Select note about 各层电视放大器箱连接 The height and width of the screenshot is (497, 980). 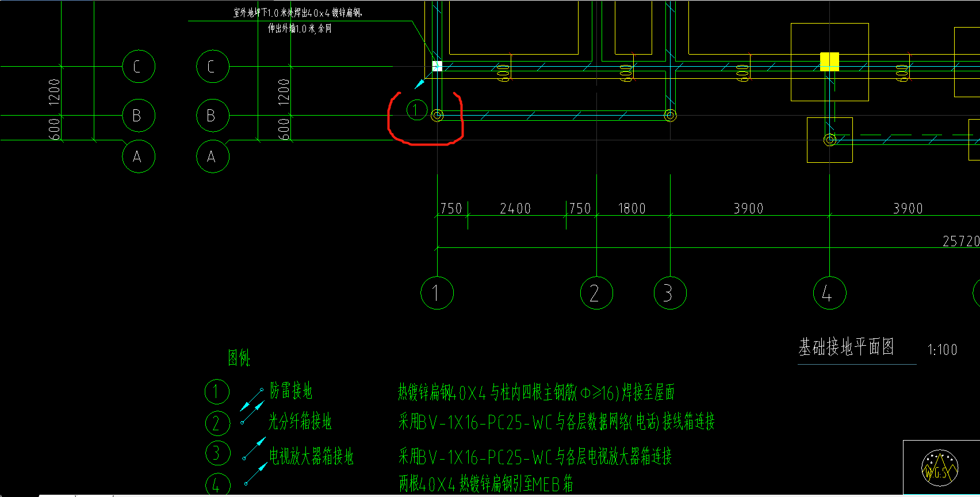[x=535, y=457]
